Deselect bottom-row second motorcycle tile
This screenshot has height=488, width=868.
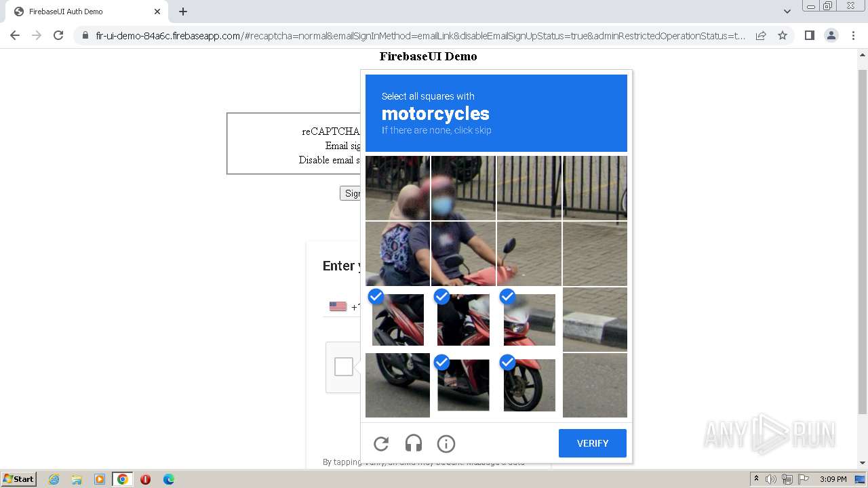[463, 385]
